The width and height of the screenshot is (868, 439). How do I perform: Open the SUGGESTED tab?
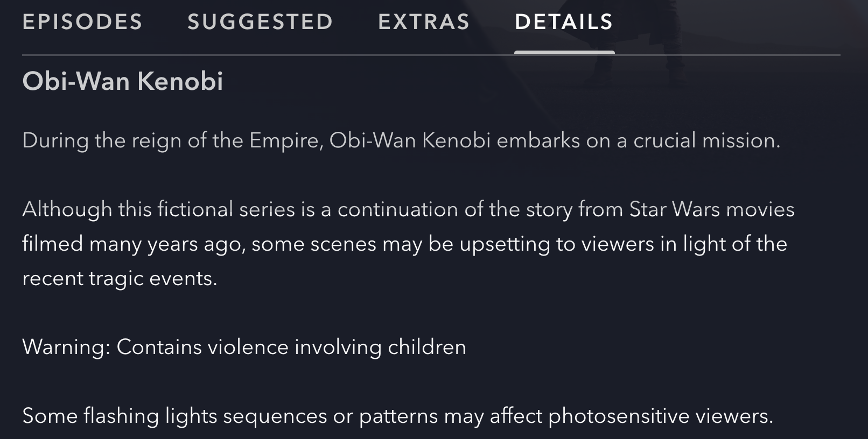(260, 22)
